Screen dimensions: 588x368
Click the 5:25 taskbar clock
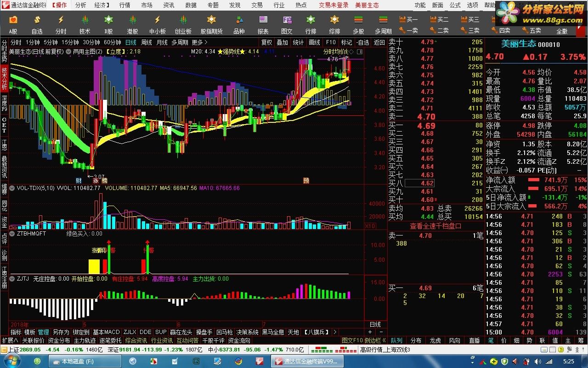(568, 362)
